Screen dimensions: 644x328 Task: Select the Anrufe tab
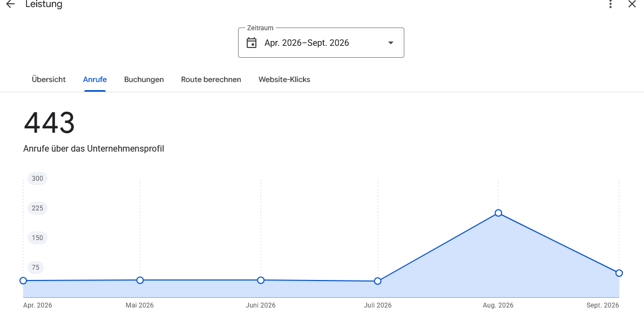[x=95, y=80]
